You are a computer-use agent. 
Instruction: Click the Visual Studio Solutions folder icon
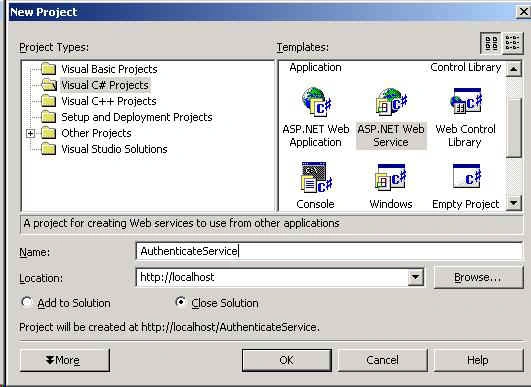pos(49,149)
